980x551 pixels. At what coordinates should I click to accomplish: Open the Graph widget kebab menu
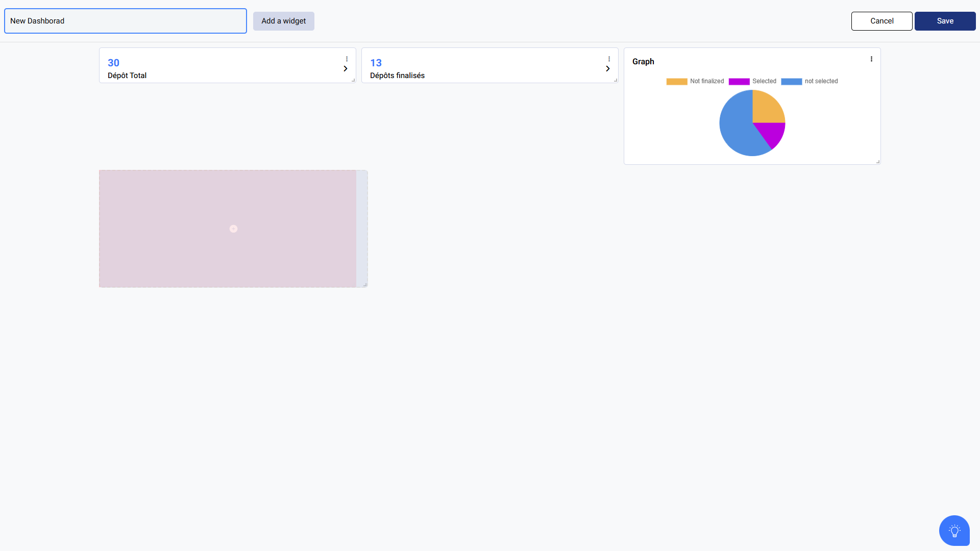click(871, 59)
